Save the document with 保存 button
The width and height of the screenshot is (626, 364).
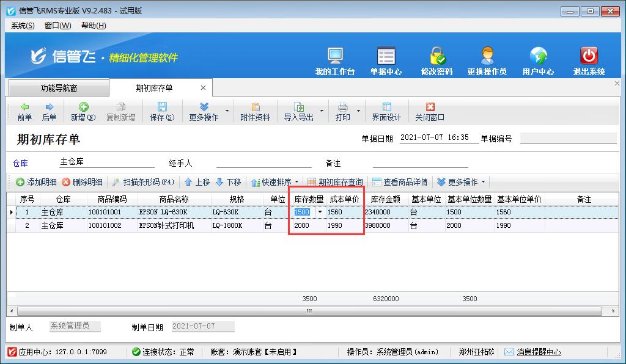point(162,112)
